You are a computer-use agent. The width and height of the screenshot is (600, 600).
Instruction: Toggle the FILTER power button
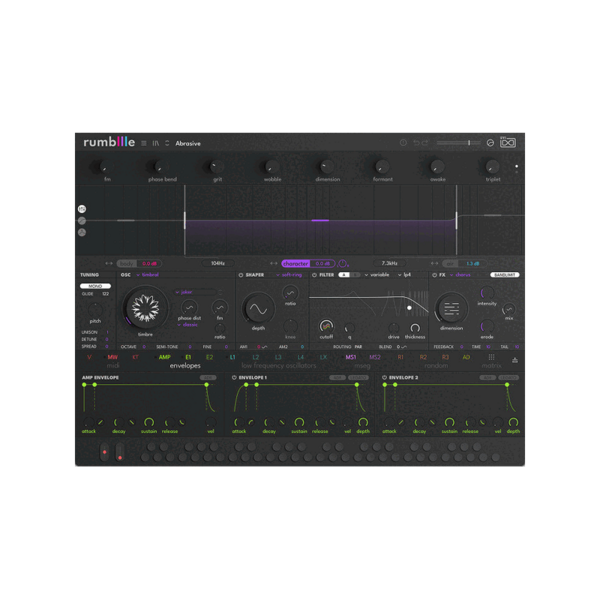pyautogui.click(x=314, y=275)
